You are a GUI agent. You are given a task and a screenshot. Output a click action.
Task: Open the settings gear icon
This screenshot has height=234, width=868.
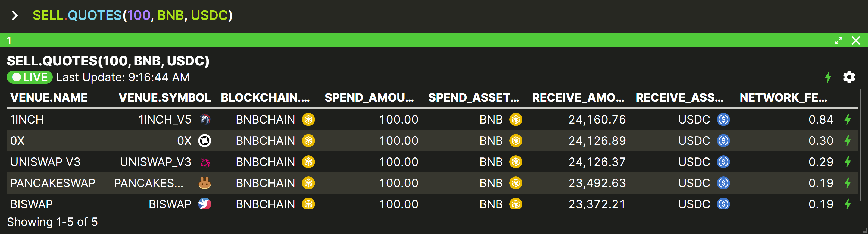pos(849,77)
